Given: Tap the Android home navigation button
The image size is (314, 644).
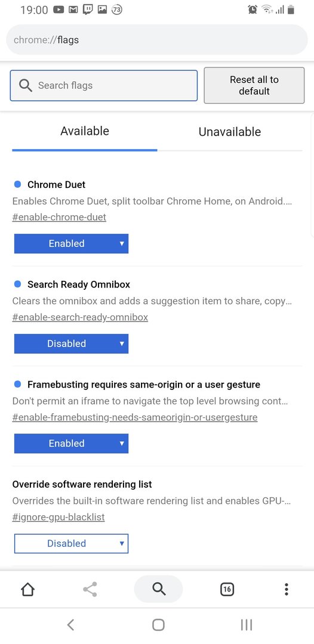Looking at the screenshot, I should pos(158,625).
